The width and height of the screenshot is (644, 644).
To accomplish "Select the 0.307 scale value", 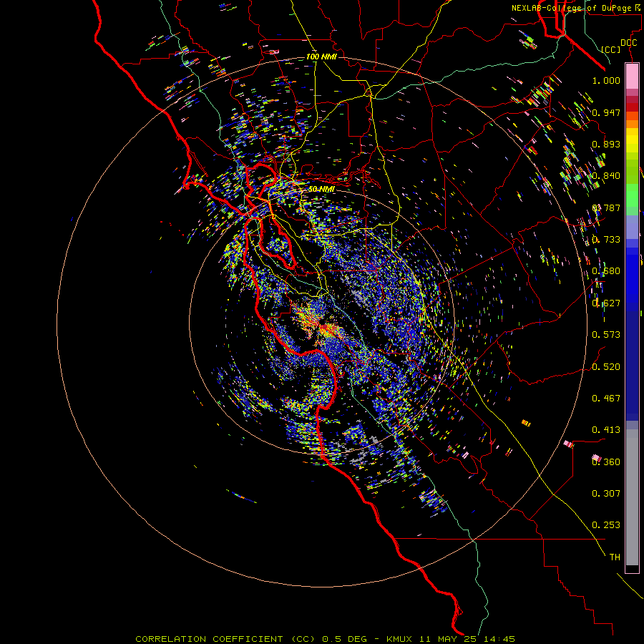I will pos(606,493).
